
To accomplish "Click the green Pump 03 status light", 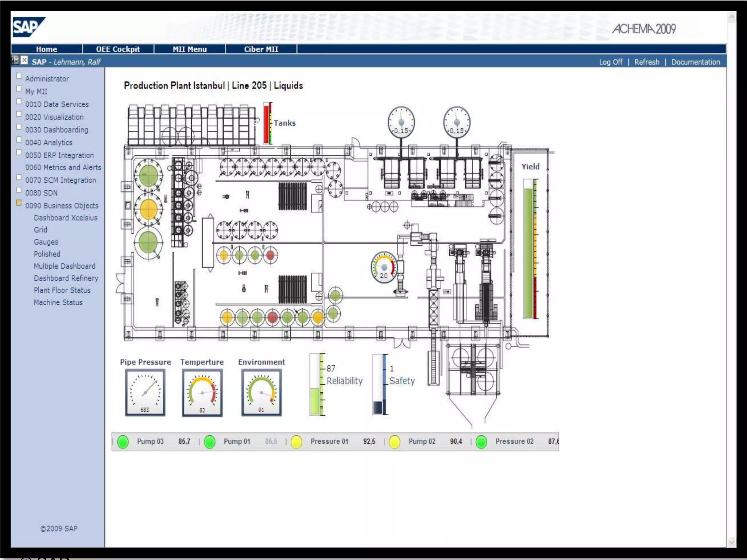I will (123, 442).
